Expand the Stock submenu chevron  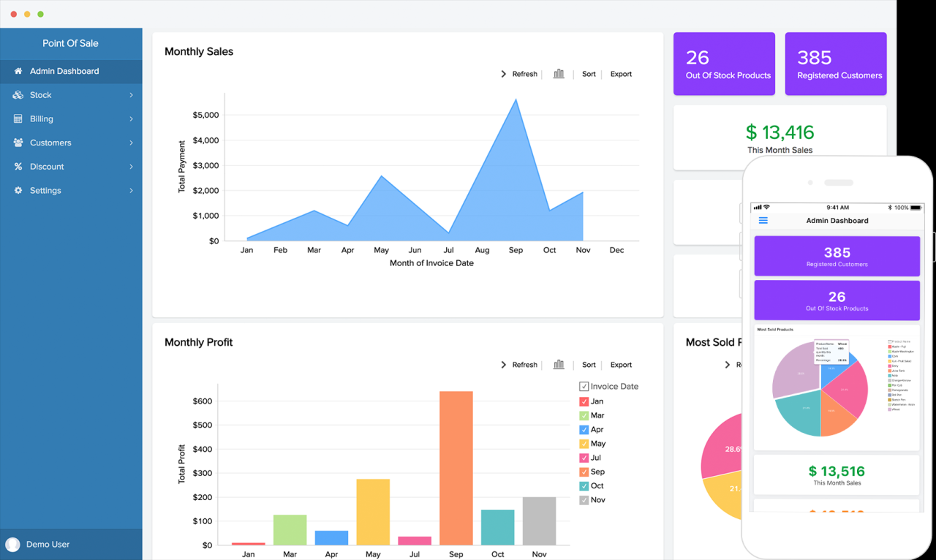click(x=132, y=95)
